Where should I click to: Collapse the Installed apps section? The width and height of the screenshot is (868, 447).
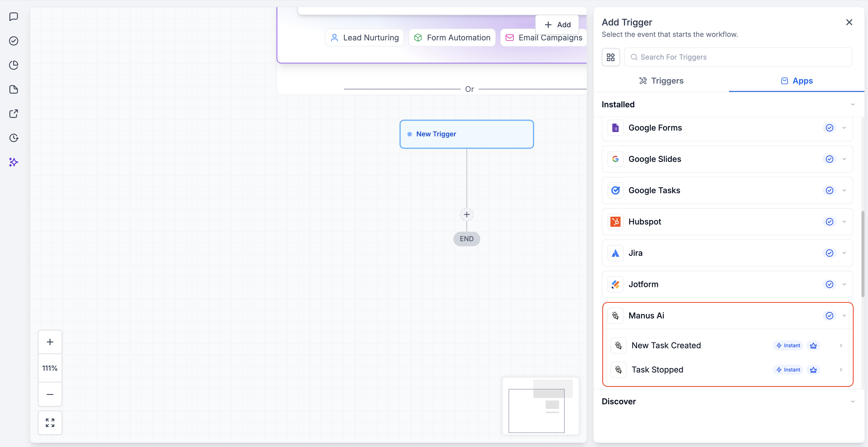853,104
